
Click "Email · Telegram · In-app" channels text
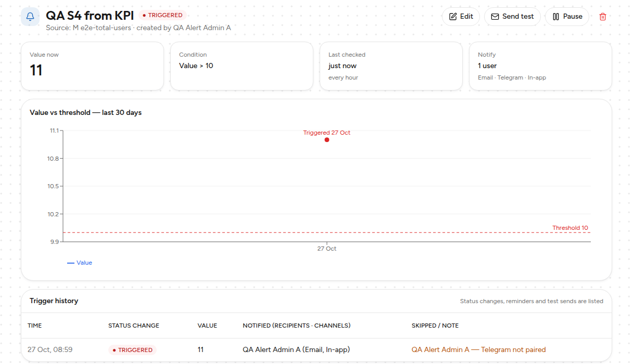point(512,77)
